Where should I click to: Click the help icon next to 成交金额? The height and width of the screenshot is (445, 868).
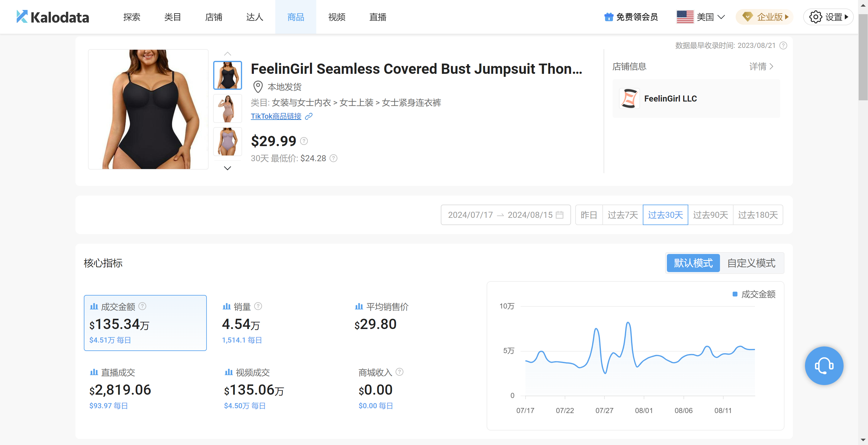tap(143, 306)
